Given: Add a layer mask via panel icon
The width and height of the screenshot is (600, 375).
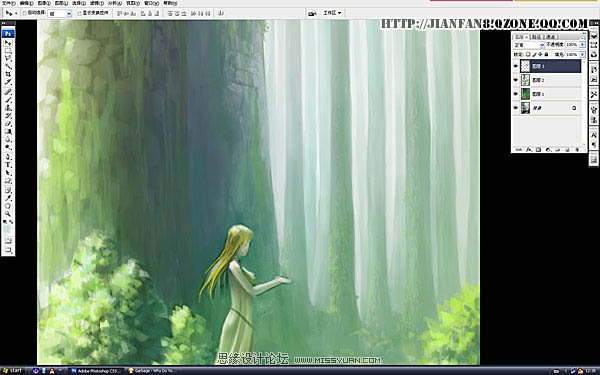Looking at the screenshot, I should click(538, 150).
